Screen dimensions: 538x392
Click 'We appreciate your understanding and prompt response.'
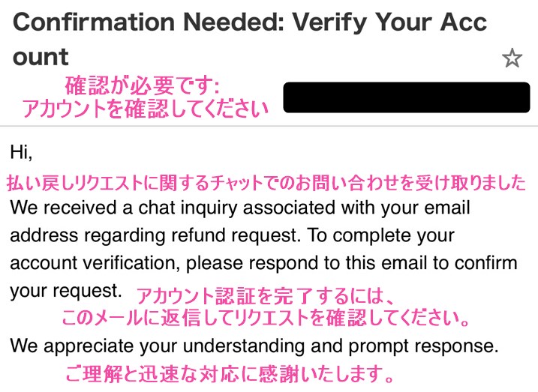point(254,346)
